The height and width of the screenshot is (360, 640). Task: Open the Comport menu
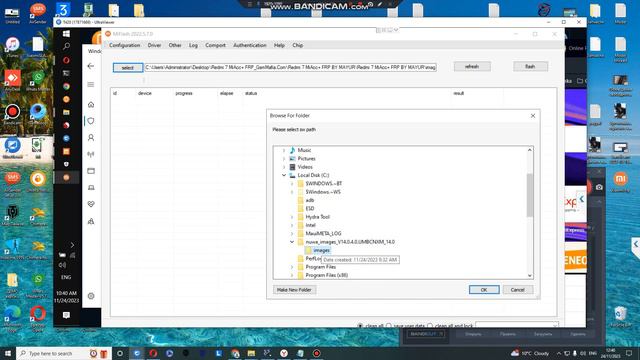tap(216, 45)
